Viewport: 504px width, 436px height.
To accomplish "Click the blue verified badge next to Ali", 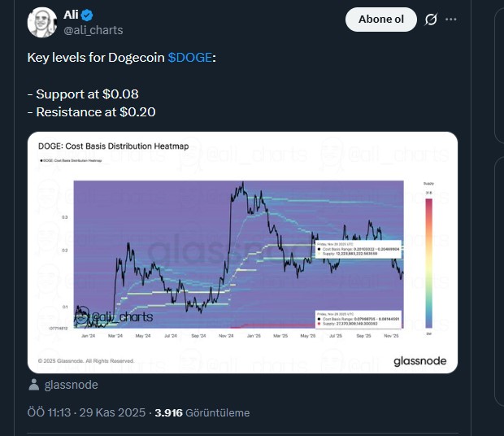I will click(88, 15).
